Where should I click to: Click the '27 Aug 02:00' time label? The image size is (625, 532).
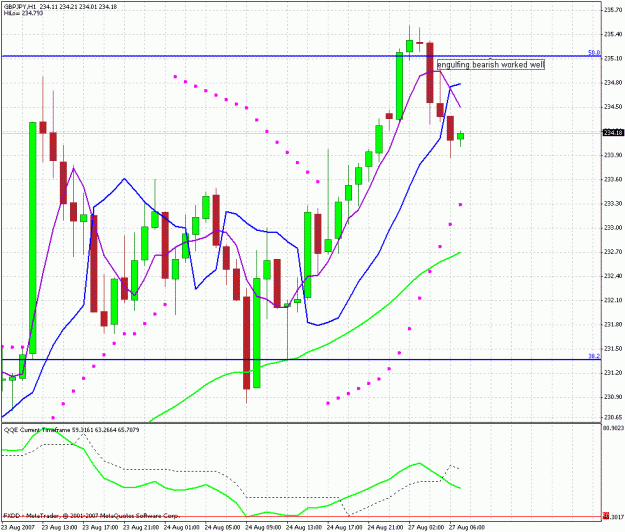tap(426, 528)
